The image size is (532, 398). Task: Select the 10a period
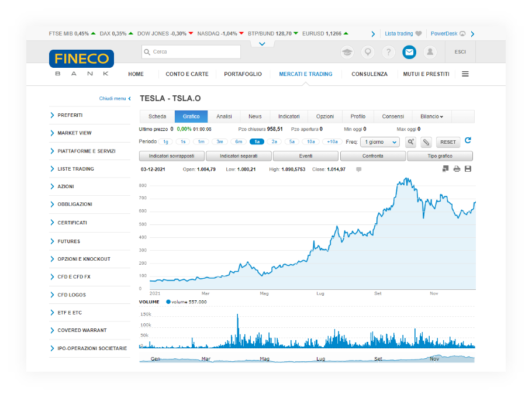point(311,142)
